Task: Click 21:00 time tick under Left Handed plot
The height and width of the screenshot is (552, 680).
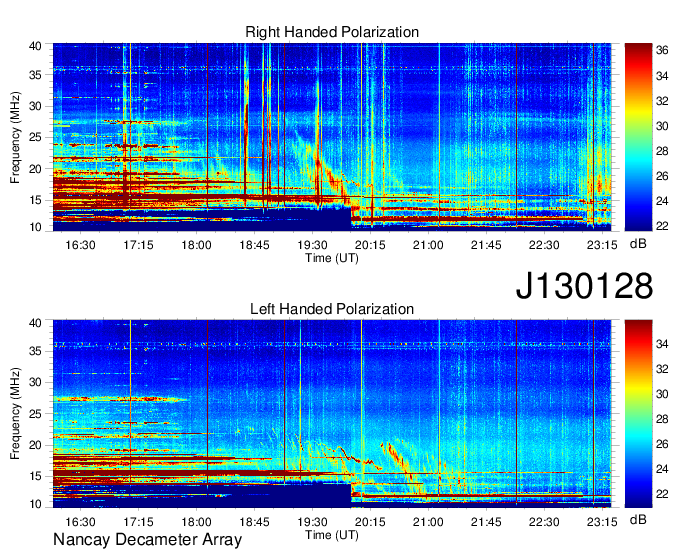Action: [428, 522]
